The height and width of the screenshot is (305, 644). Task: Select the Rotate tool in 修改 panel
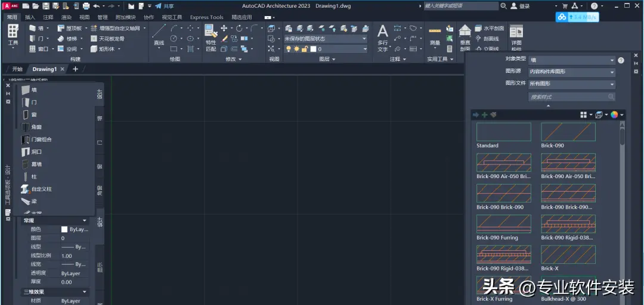(x=239, y=29)
